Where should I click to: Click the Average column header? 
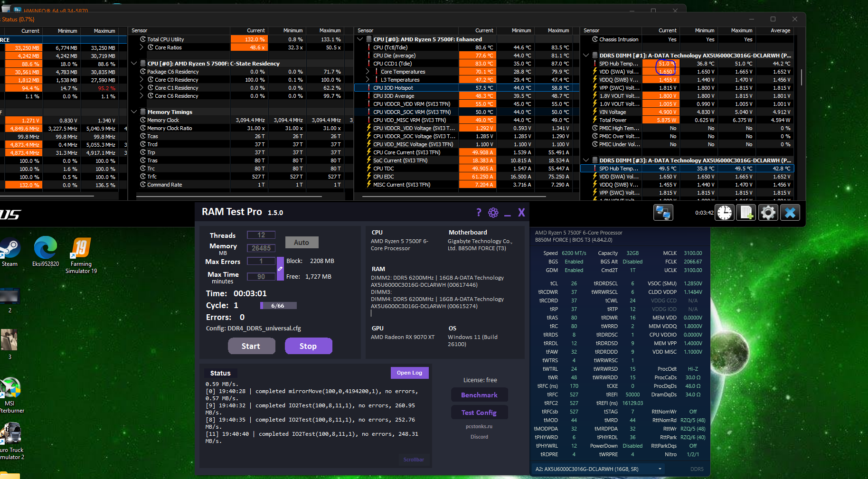[x=781, y=30]
